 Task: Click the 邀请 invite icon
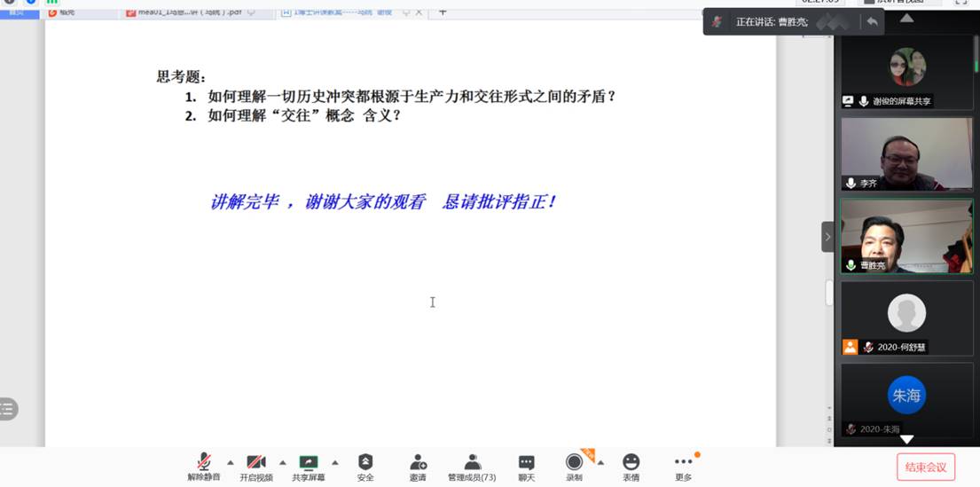418,466
